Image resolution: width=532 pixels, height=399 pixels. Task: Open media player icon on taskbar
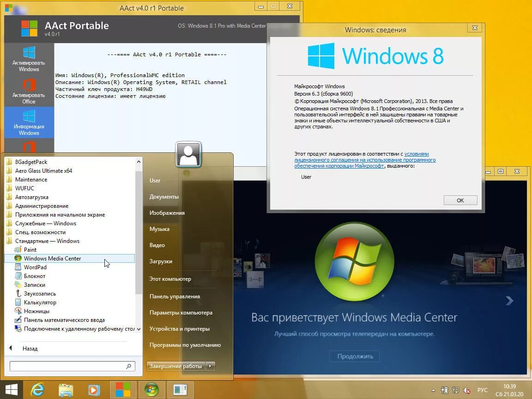point(94,390)
